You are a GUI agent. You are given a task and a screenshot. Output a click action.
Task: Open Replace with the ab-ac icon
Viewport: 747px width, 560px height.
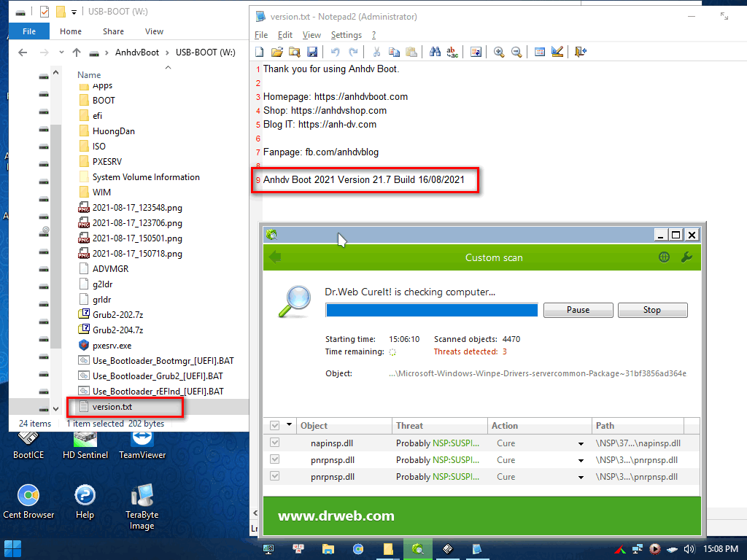[x=452, y=52]
